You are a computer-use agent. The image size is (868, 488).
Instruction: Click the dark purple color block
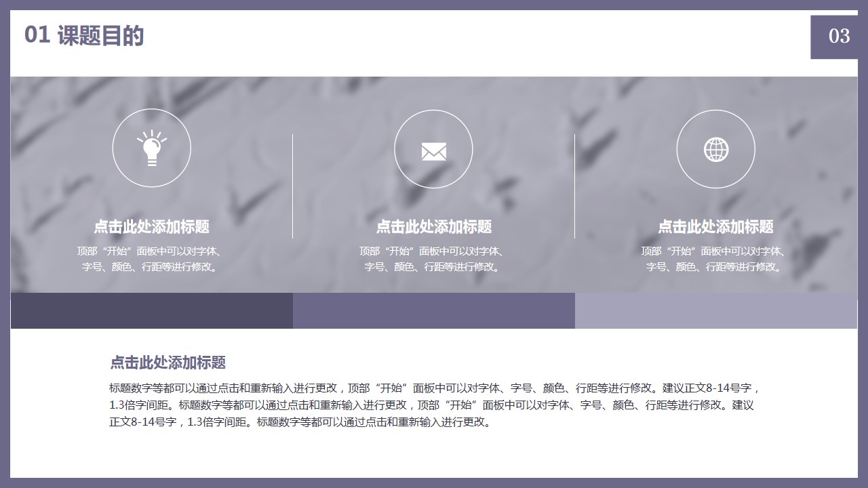click(x=152, y=310)
